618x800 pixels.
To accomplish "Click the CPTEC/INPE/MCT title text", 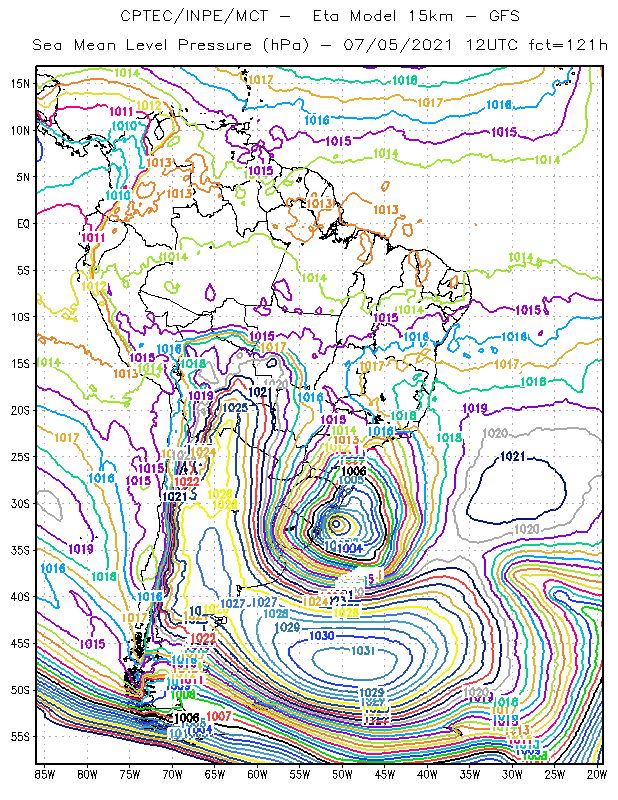I will (x=194, y=17).
